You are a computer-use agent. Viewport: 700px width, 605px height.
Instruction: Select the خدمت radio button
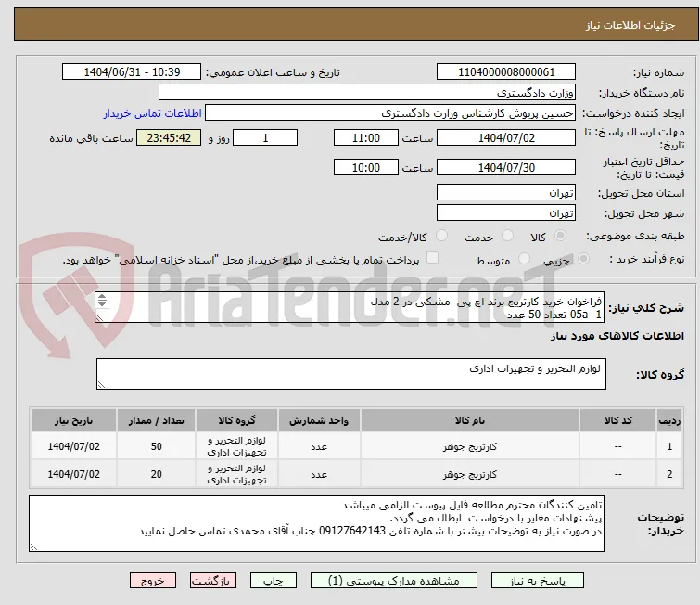pyautogui.click(x=507, y=236)
